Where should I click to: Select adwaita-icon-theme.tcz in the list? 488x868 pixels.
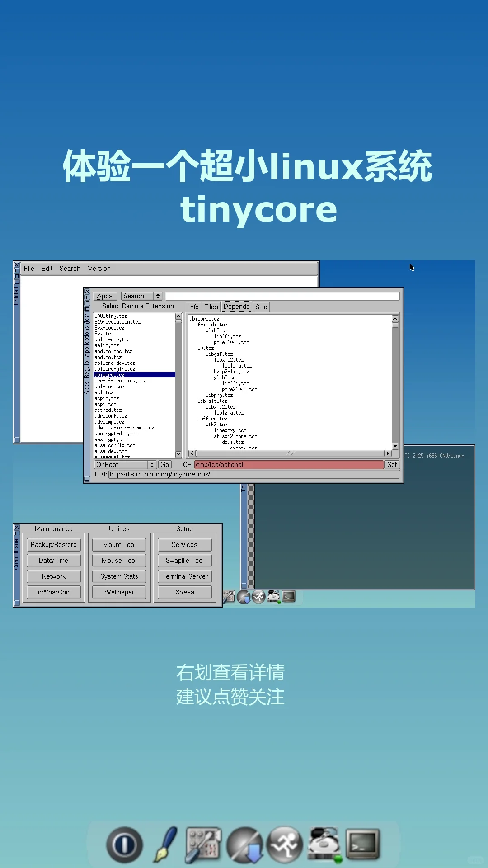click(134, 428)
